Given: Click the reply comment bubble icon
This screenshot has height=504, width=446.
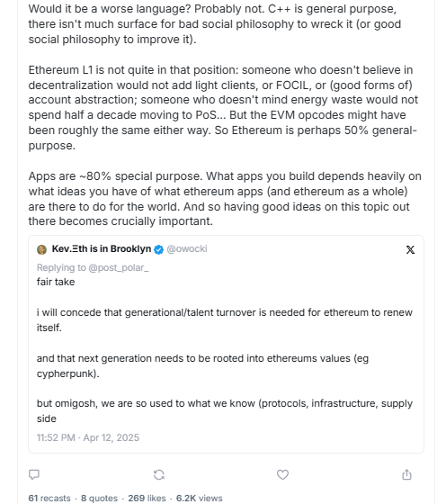Looking at the screenshot, I should [x=34, y=474].
